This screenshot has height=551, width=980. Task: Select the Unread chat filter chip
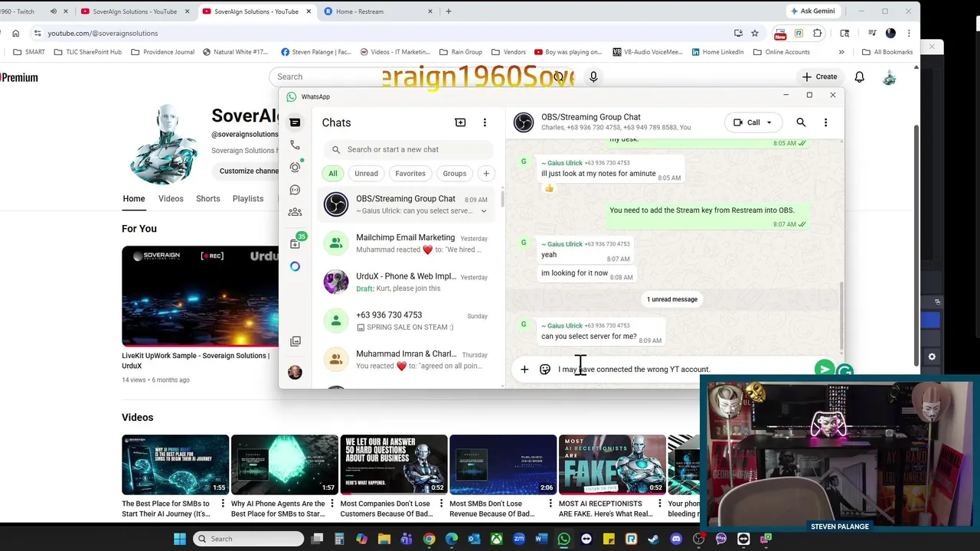[x=366, y=174]
